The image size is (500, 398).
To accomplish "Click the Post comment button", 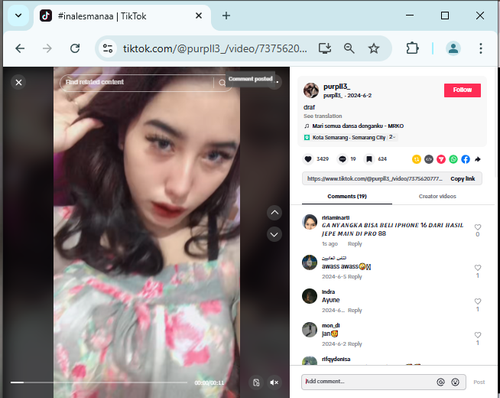I will point(479,382).
